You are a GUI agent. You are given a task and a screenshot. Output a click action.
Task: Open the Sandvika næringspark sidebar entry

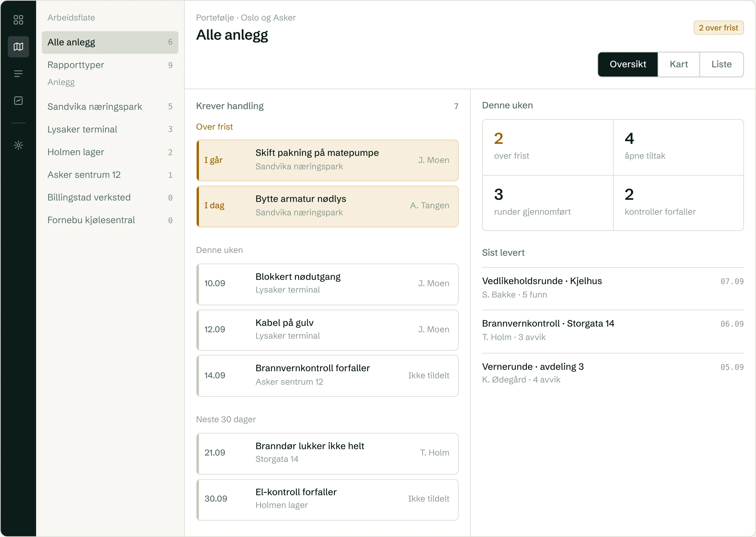click(x=110, y=107)
